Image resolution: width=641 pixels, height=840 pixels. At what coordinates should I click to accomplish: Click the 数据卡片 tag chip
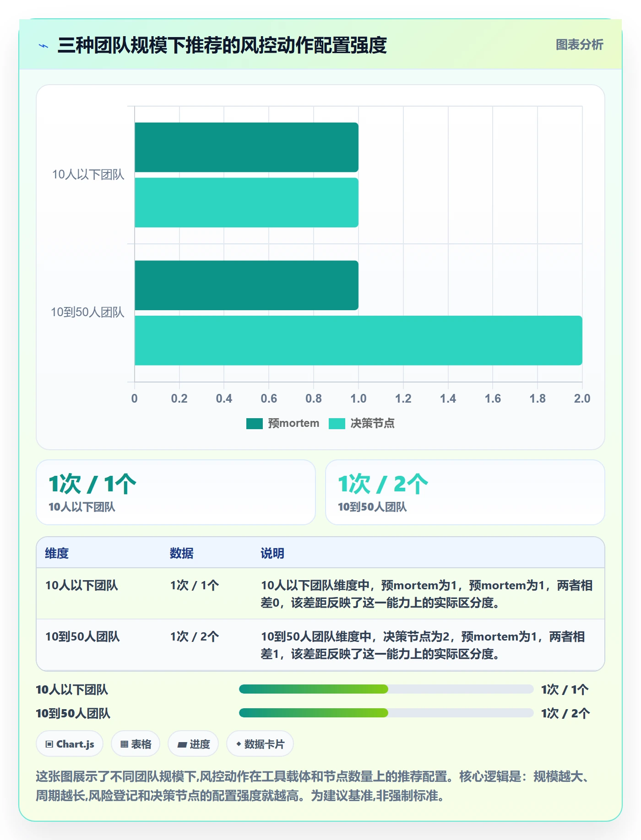[x=260, y=744]
